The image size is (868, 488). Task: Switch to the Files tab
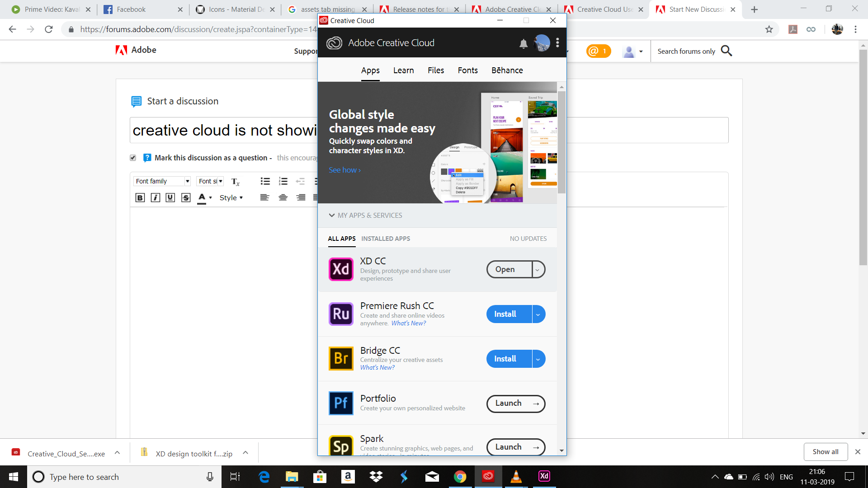[435, 70]
